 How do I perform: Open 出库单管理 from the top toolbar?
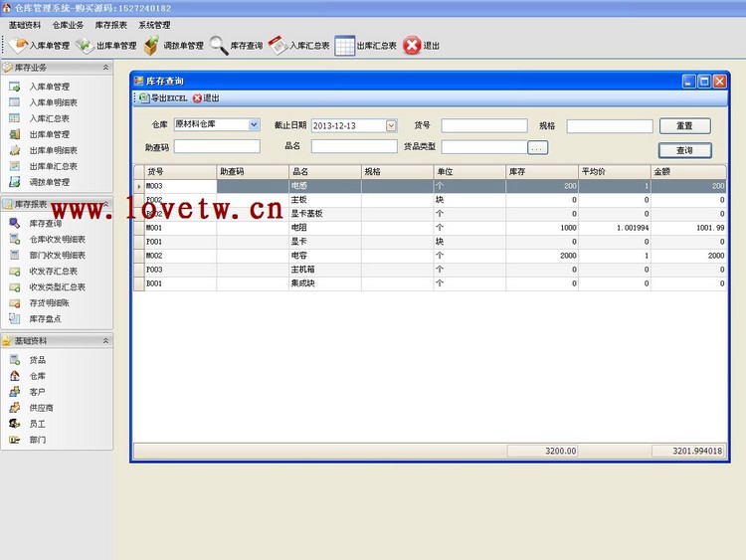pyautogui.click(x=106, y=46)
